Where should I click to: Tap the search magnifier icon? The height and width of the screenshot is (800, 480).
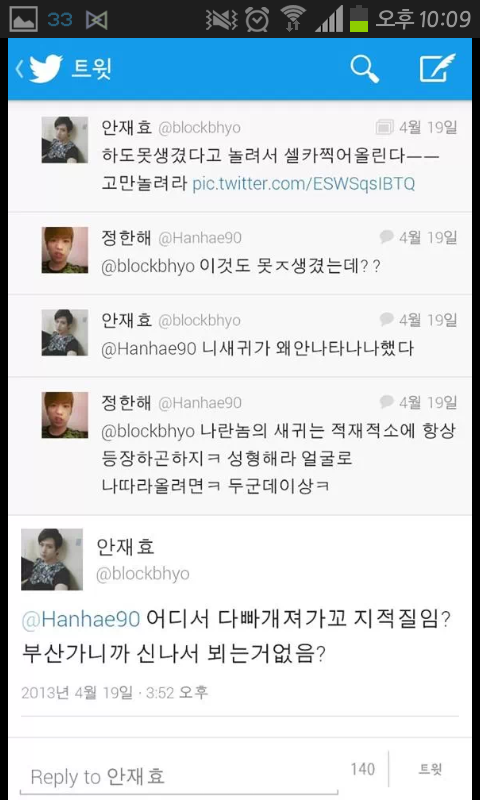365,68
